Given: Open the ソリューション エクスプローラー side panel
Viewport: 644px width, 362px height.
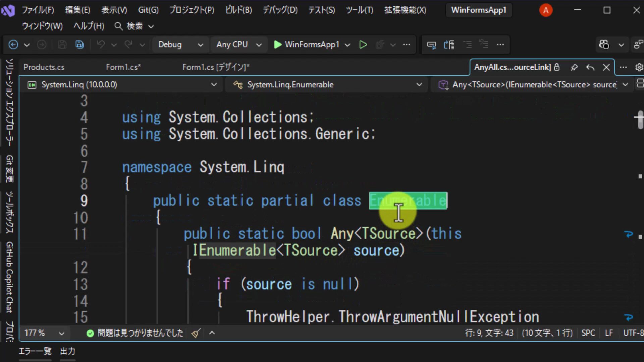Looking at the screenshot, I should tap(9, 102).
